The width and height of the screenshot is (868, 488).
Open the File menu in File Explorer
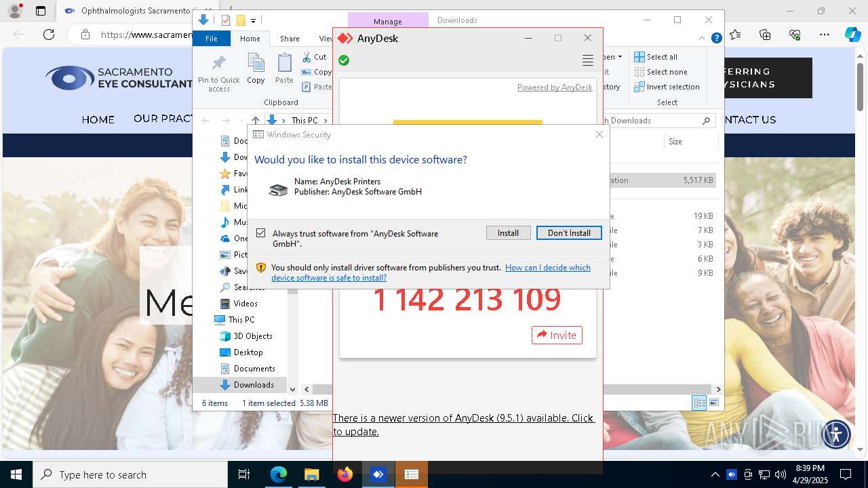[212, 39]
